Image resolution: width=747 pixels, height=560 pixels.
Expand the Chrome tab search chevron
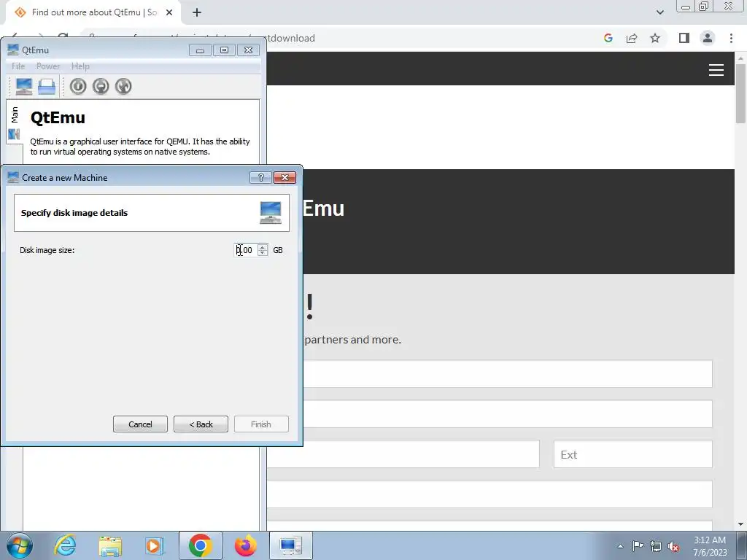(659, 13)
